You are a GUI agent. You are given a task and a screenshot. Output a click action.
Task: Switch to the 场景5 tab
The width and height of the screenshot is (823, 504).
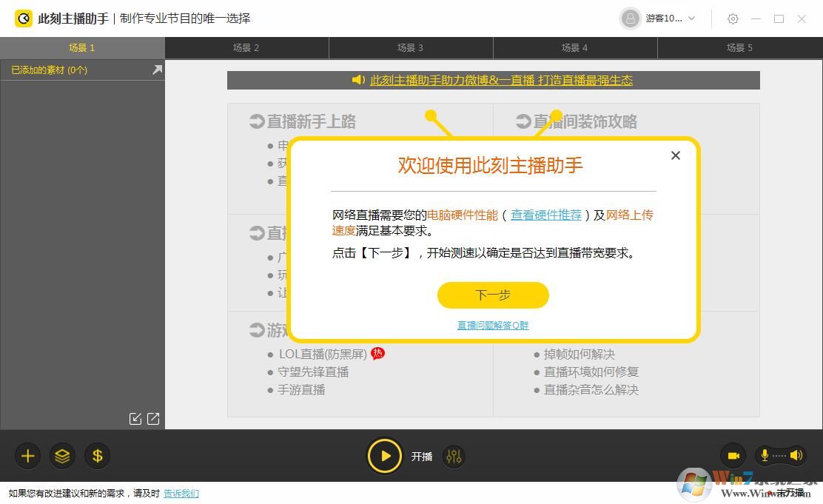(x=739, y=47)
